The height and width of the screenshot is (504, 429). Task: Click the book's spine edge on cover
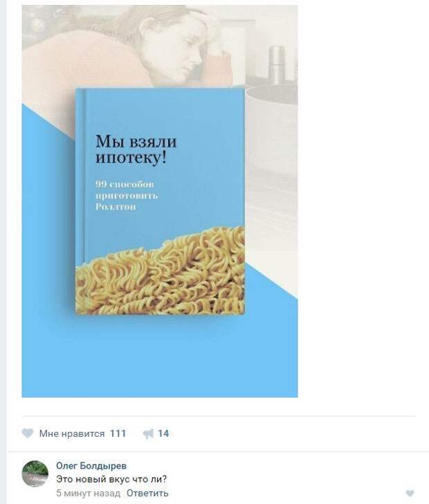pos(80,201)
